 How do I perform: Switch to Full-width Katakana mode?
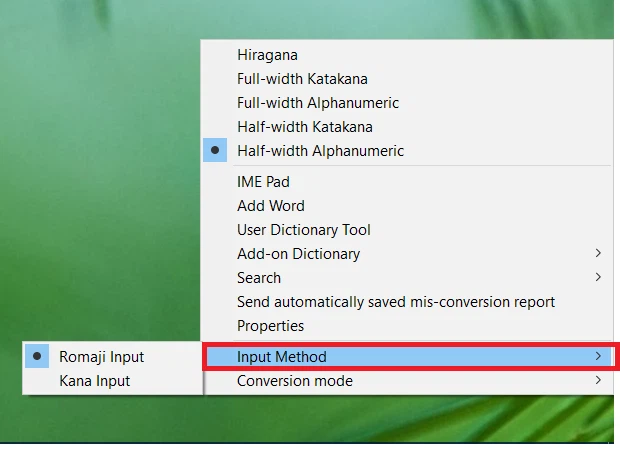[302, 79]
